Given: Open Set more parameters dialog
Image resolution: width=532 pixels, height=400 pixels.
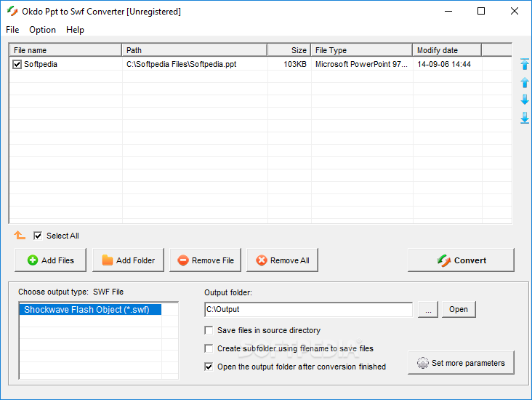Looking at the screenshot, I should tap(461, 363).
